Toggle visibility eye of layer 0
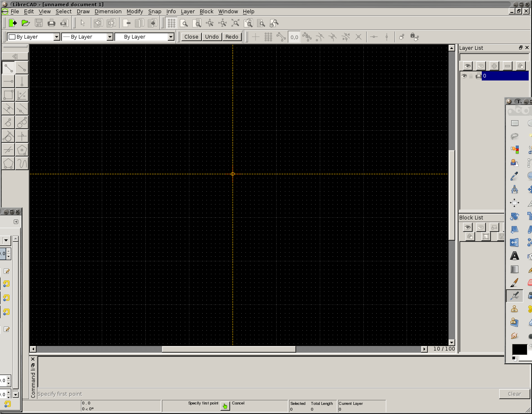 (464, 76)
